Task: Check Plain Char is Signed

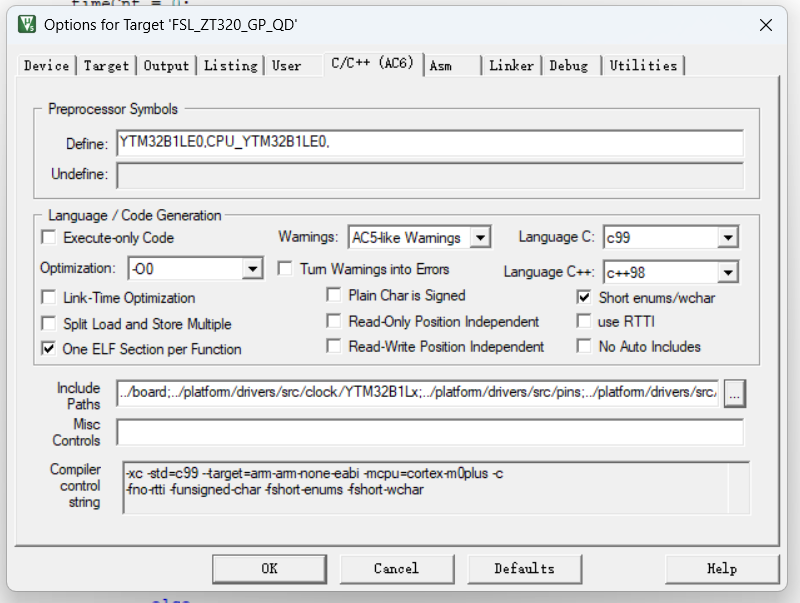Action: pos(334,295)
